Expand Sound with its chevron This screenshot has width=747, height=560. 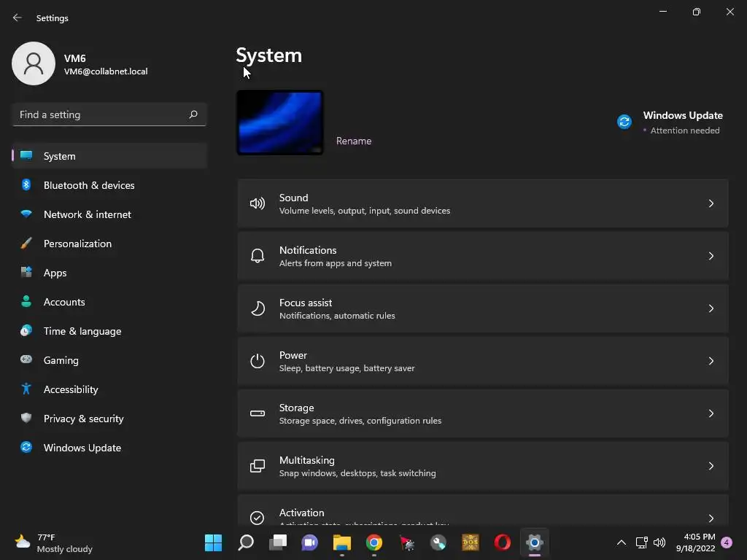click(x=711, y=203)
